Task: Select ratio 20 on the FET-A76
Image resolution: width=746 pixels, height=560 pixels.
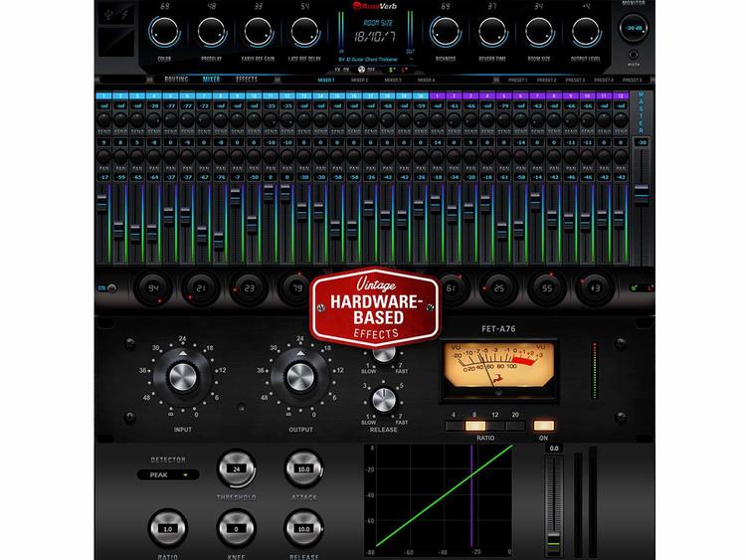Action: click(x=515, y=426)
